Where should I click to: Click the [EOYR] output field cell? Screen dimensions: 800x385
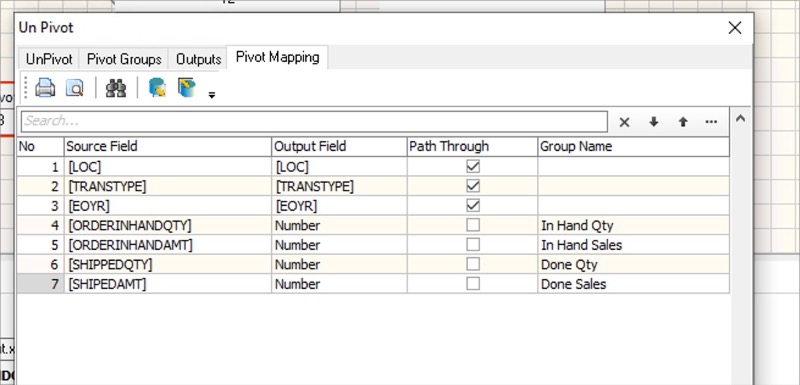(339, 206)
